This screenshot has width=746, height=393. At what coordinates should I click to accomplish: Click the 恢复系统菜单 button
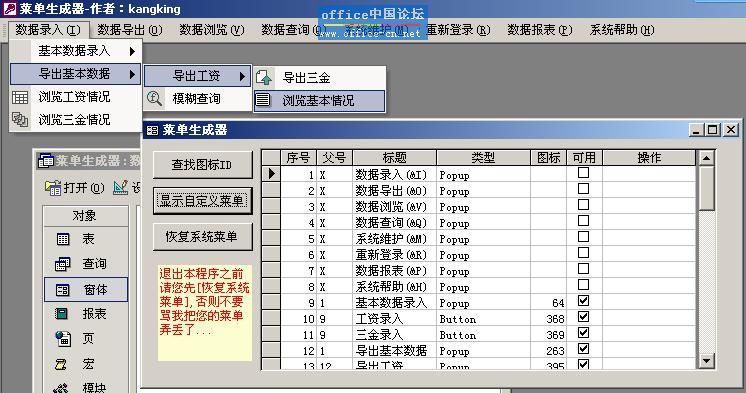(x=203, y=236)
